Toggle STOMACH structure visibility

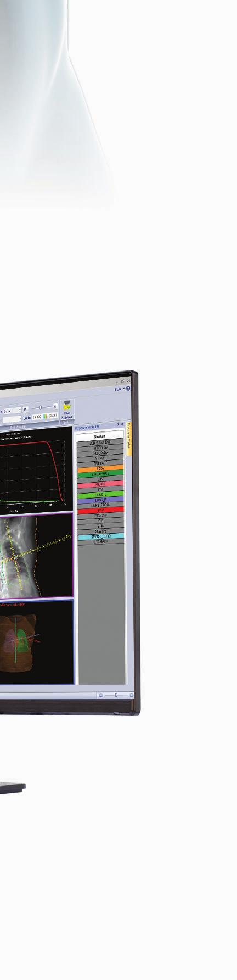(x=101, y=541)
